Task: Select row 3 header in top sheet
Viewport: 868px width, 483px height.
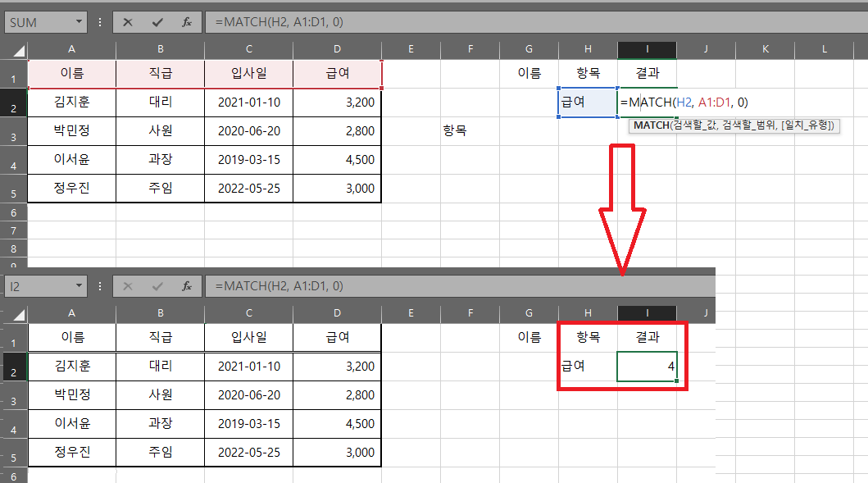Action: pos(14,131)
